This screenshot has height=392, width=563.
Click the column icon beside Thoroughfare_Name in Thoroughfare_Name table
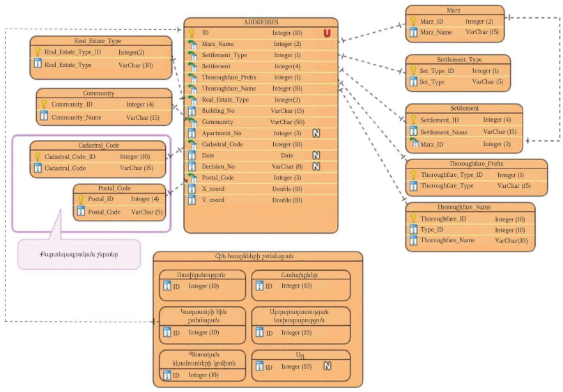pyautogui.click(x=413, y=240)
